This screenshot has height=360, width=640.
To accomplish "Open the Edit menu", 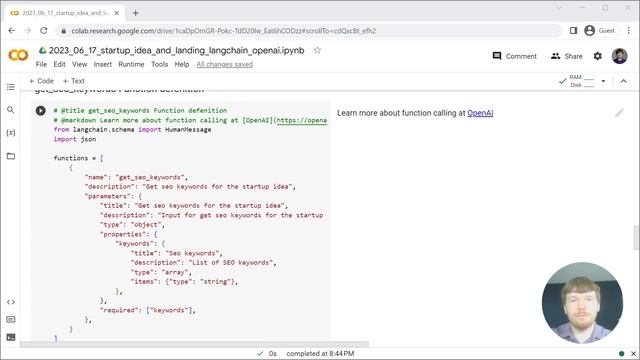I will [x=59, y=64].
